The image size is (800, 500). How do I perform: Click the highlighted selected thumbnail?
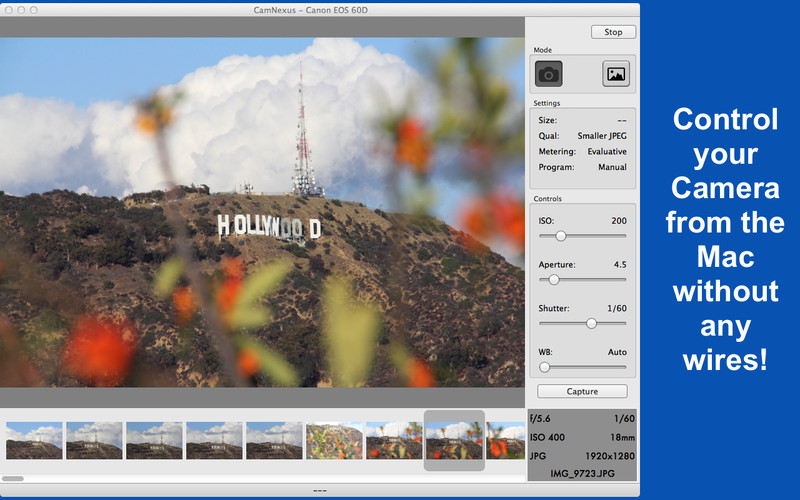tap(454, 440)
